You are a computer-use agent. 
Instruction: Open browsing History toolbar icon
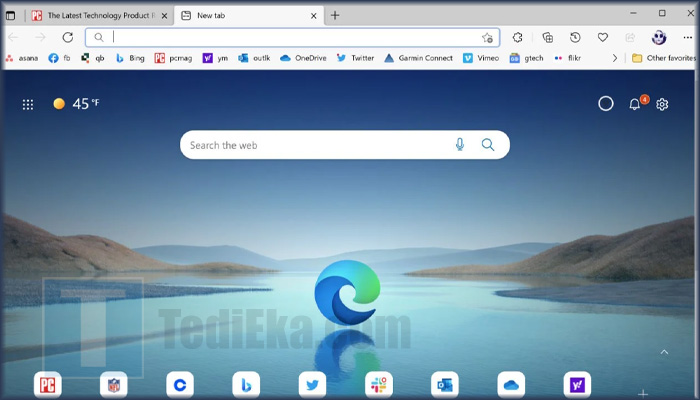point(575,38)
